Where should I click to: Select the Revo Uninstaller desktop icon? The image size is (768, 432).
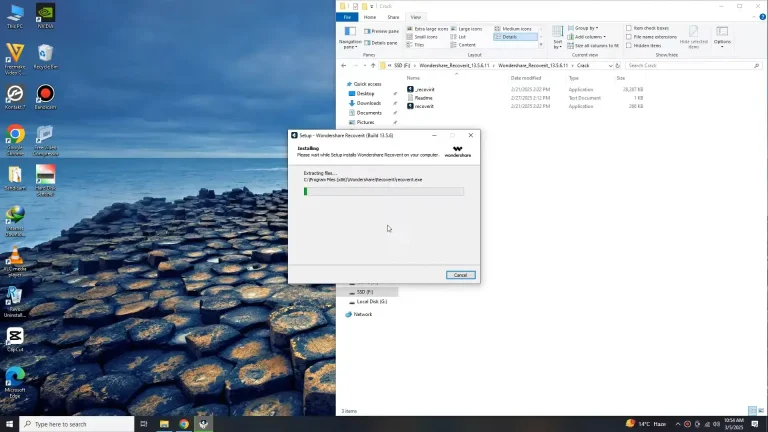(x=15, y=302)
